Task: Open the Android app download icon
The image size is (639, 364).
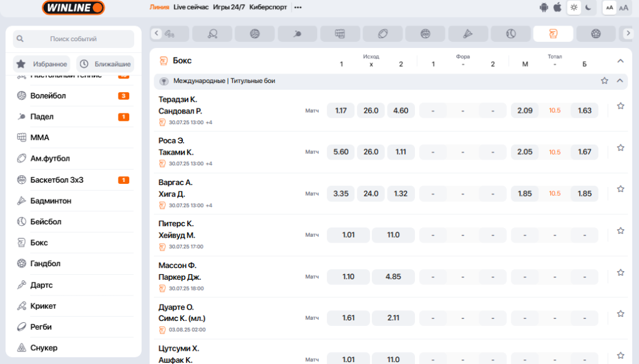Action: tap(544, 7)
